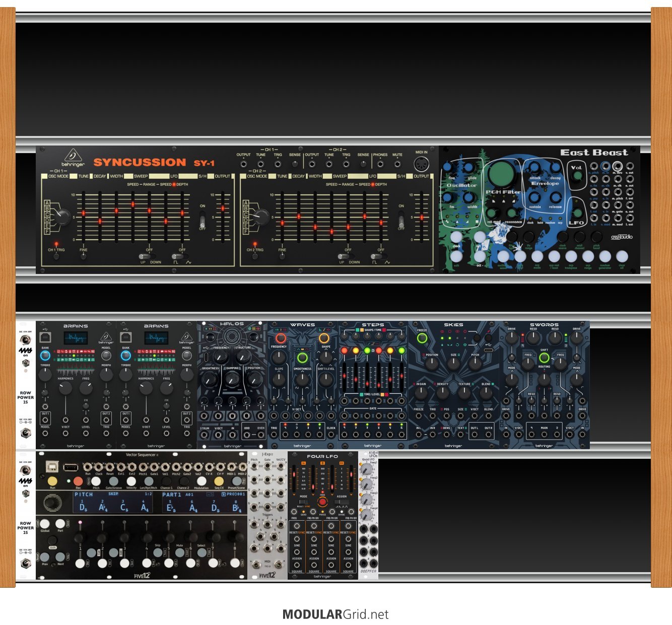Image resolution: width=672 pixels, height=625 pixels.
Task: Toggle the CH 2 LFO waveform switch
Action: 378,256
